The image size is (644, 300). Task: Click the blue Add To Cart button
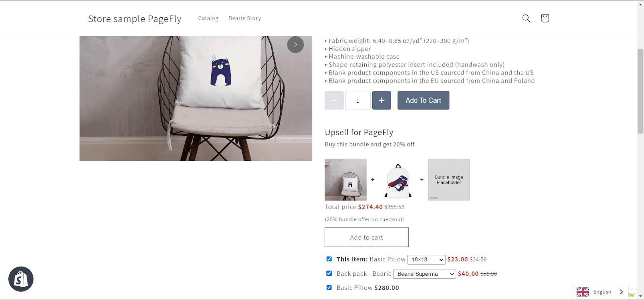(423, 100)
